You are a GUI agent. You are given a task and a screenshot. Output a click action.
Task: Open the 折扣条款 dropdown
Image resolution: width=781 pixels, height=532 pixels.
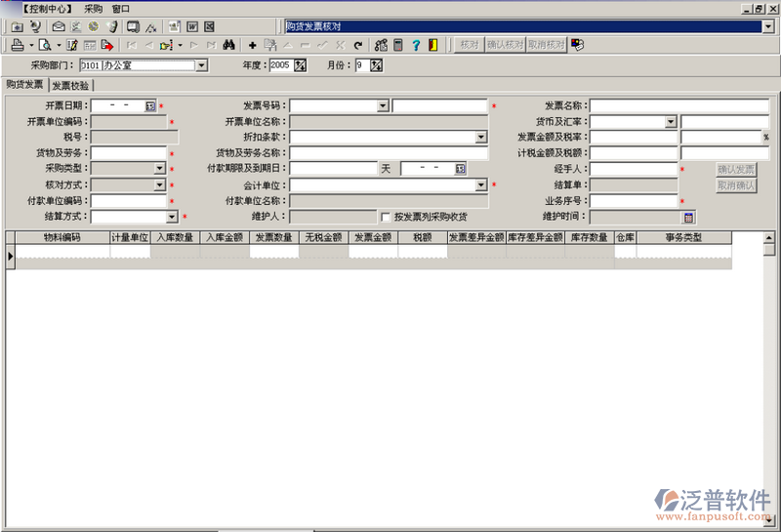(x=481, y=138)
